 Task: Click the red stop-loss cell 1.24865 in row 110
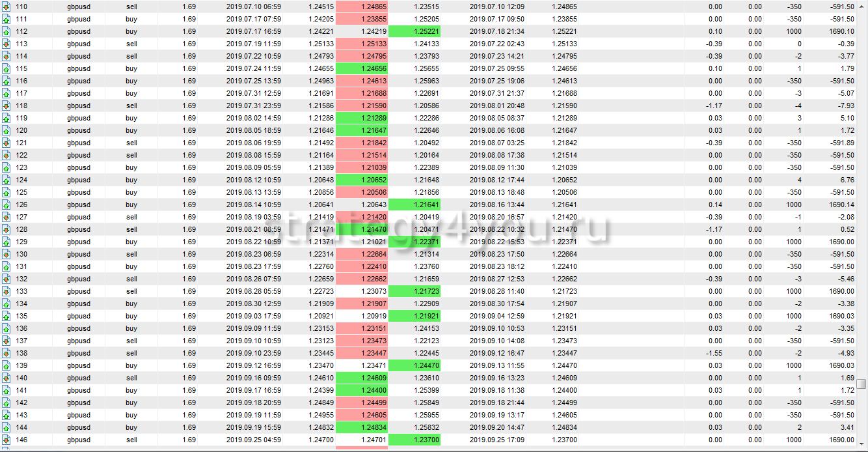tap(362, 7)
